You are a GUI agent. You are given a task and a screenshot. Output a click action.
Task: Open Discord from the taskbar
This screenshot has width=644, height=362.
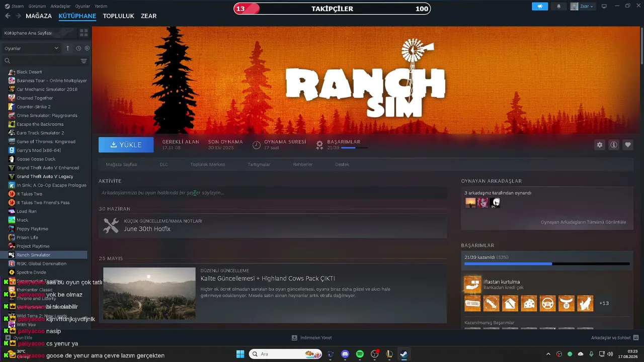pyautogui.click(x=345, y=354)
